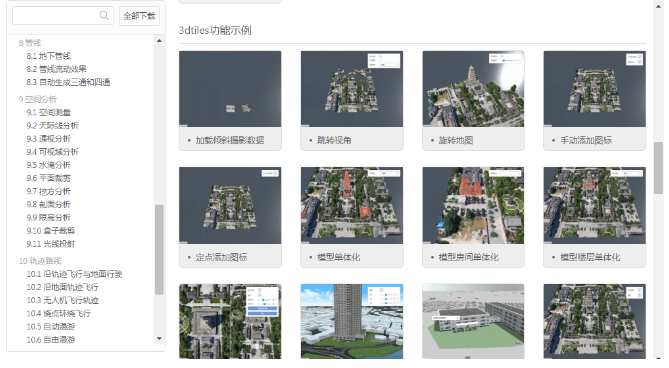Open example 8.3 自动生成三通和四通
Screen dimensions: 669x368
(x=68, y=82)
